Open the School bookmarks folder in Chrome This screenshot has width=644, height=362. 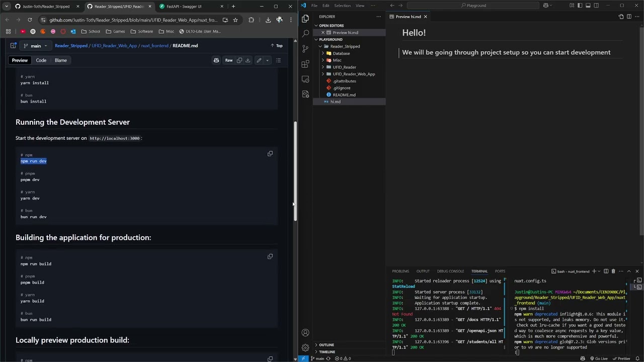tap(91, 31)
